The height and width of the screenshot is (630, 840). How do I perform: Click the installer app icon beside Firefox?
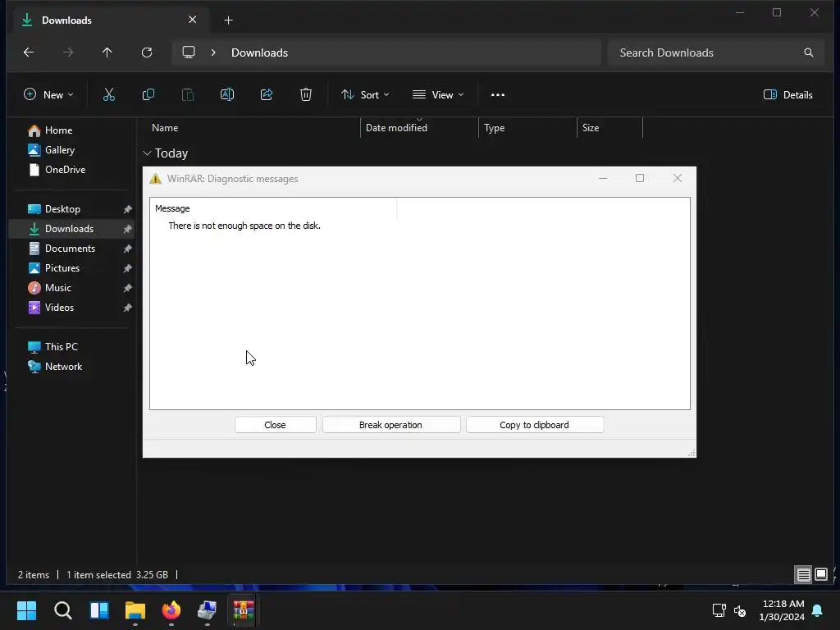(208, 610)
